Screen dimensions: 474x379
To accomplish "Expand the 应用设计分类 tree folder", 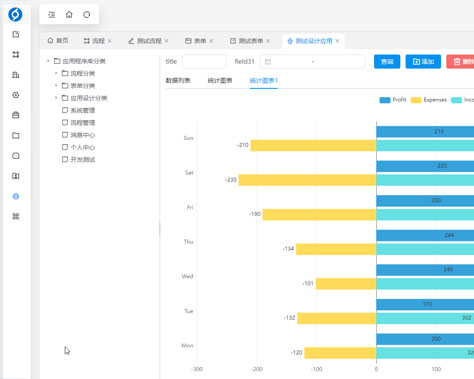I will (56, 98).
